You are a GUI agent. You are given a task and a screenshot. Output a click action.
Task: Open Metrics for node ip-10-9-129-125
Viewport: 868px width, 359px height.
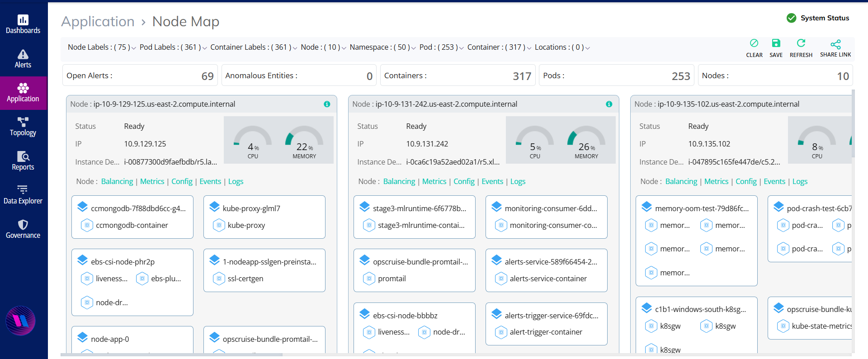click(x=152, y=181)
